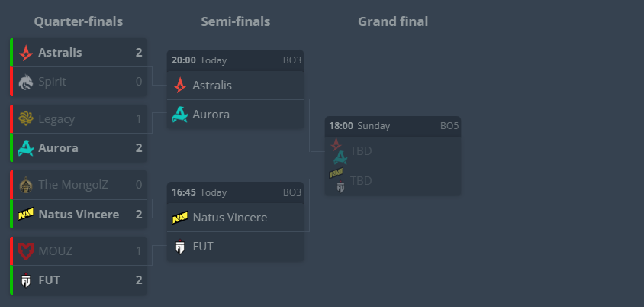Viewport: 644px width, 307px height.
Task: Click Astralis logo in quarter-finals
Action: pos(26,53)
